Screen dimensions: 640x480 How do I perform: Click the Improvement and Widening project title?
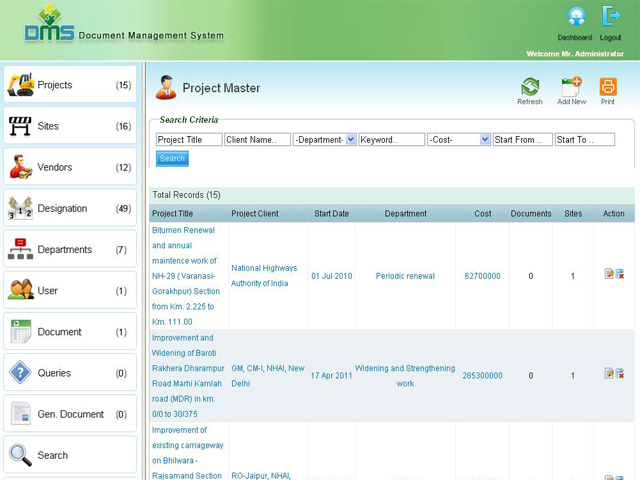coord(188,376)
